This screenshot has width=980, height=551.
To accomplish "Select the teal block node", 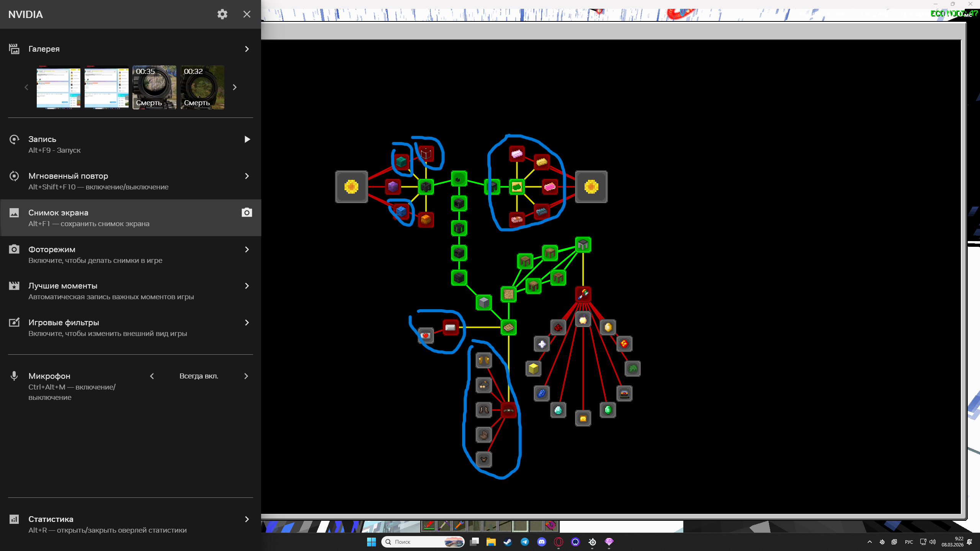I will tap(401, 161).
